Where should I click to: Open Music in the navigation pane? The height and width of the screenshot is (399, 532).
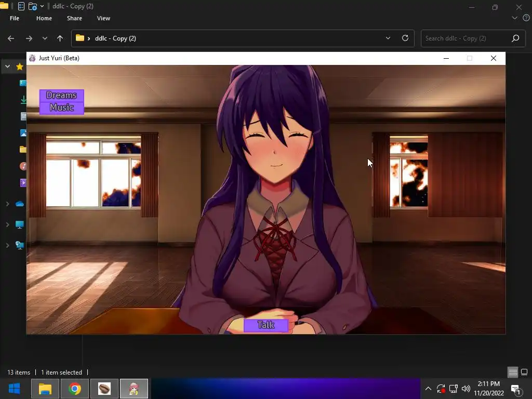[23, 166]
